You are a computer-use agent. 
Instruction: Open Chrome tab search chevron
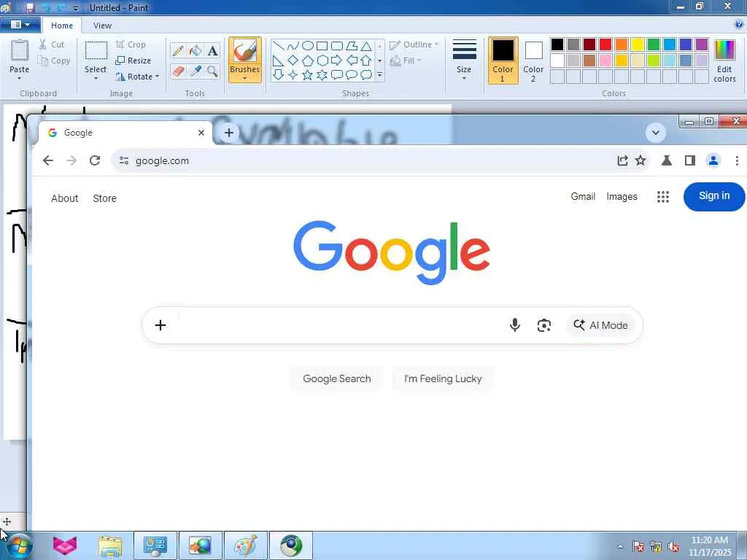click(656, 133)
